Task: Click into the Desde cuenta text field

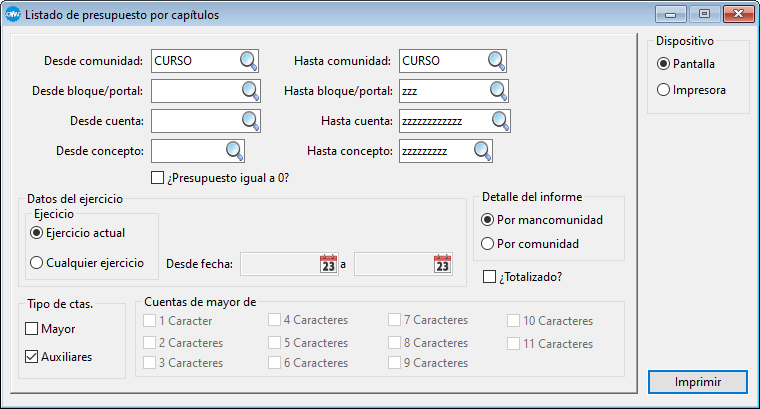Action: (193, 121)
